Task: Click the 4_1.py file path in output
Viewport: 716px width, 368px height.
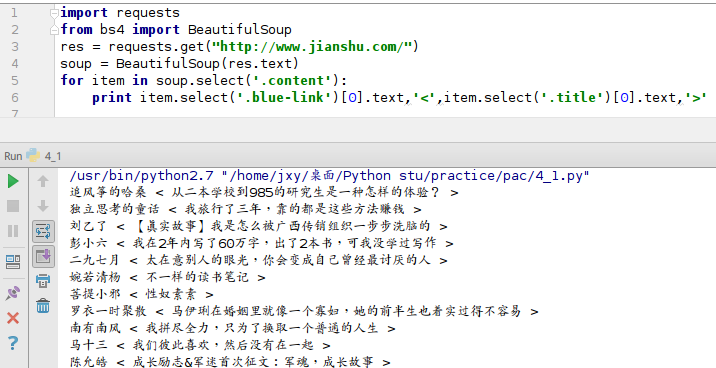Action: click(x=405, y=176)
